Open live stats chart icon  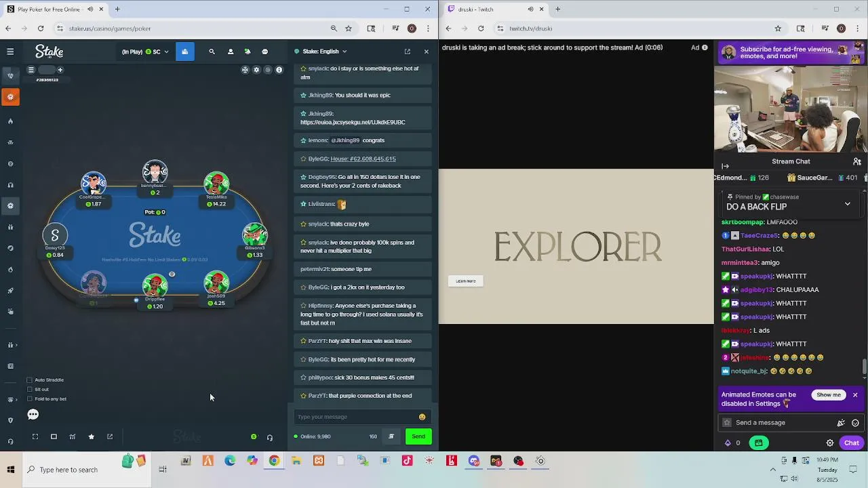73,436
